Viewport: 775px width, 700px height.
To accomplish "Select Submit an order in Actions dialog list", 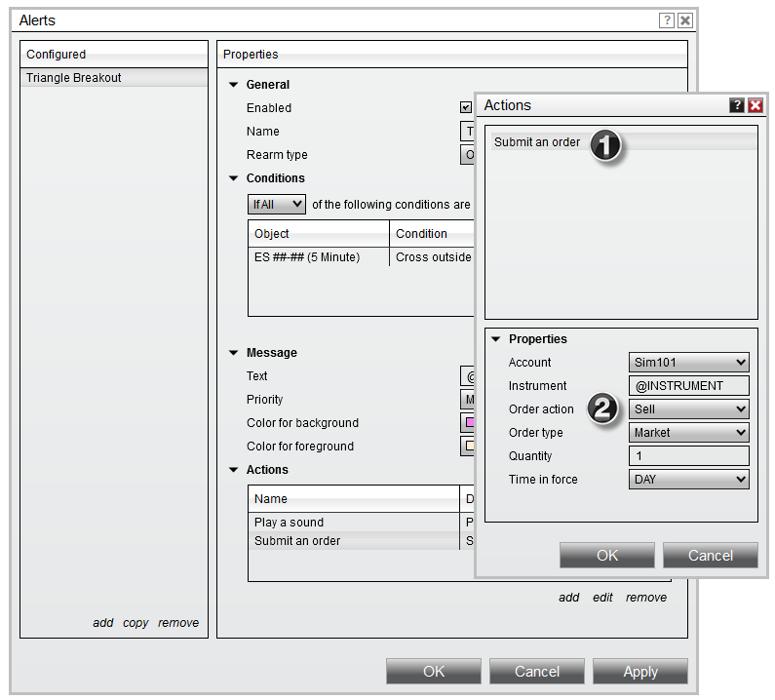I will point(537,142).
